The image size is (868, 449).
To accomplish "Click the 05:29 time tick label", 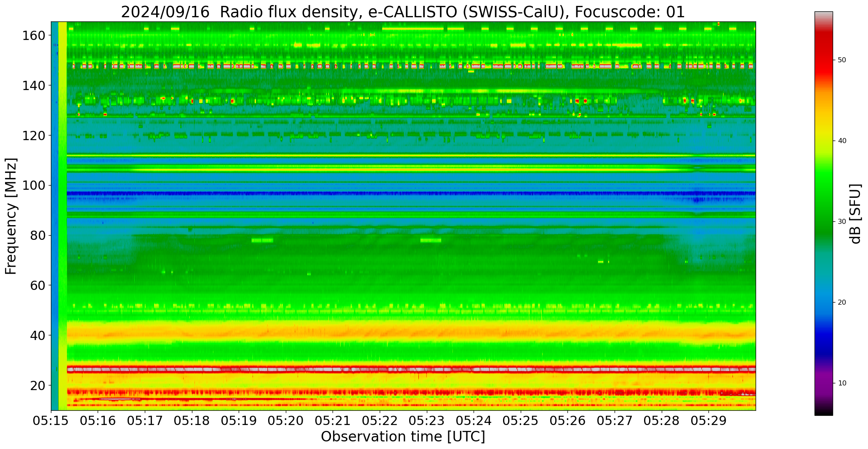I will (x=708, y=421).
